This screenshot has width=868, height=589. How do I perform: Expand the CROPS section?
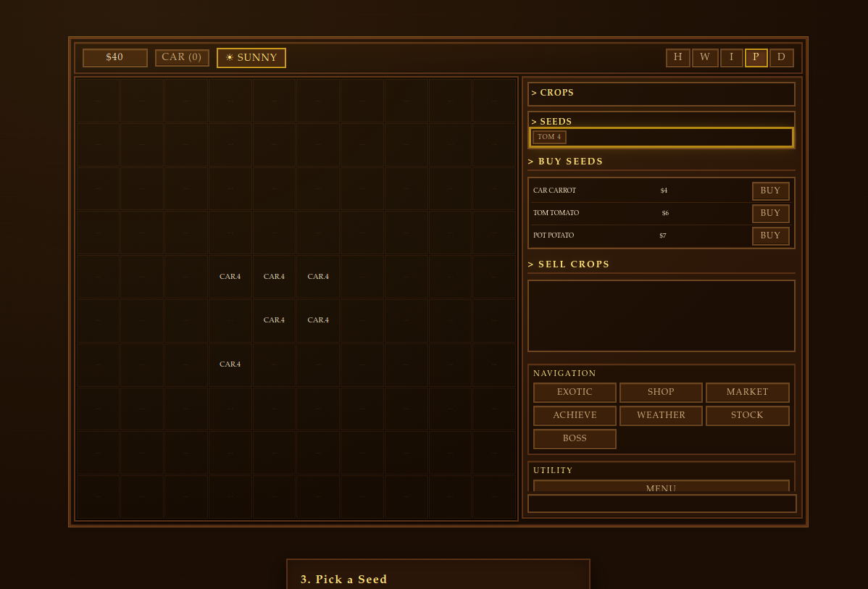pyautogui.click(x=661, y=93)
